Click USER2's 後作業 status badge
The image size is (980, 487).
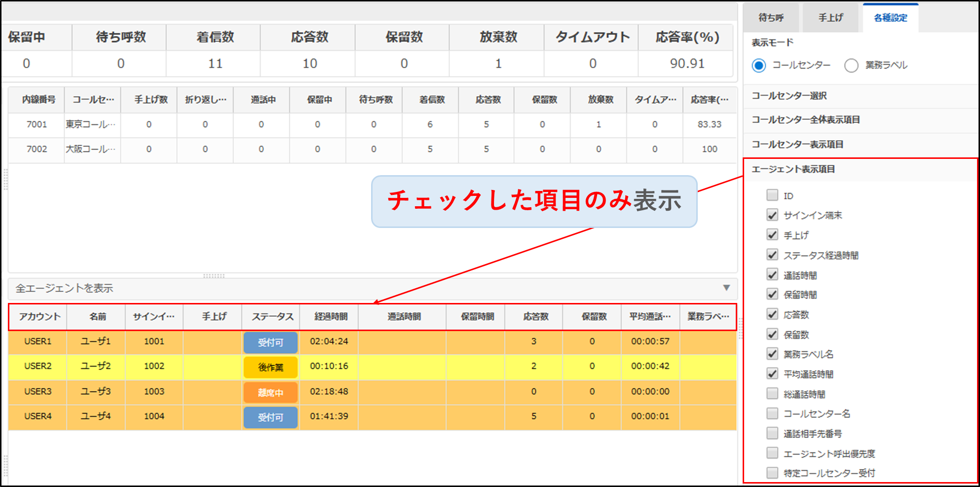pos(270,367)
